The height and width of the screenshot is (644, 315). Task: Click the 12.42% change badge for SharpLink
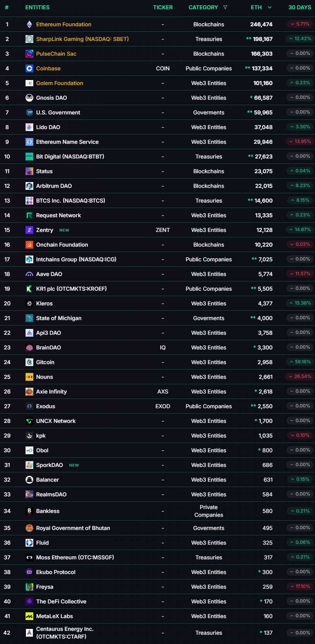pyautogui.click(x=300, y=39)
